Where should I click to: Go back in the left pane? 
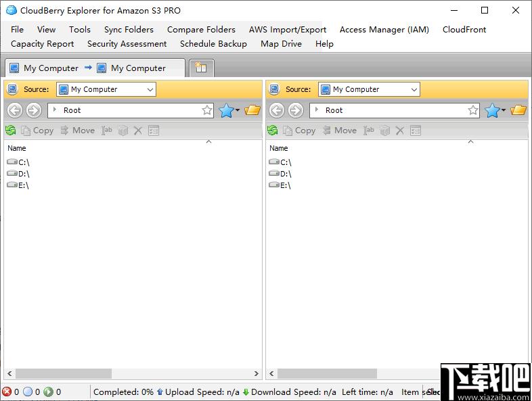tap(15, 110)
